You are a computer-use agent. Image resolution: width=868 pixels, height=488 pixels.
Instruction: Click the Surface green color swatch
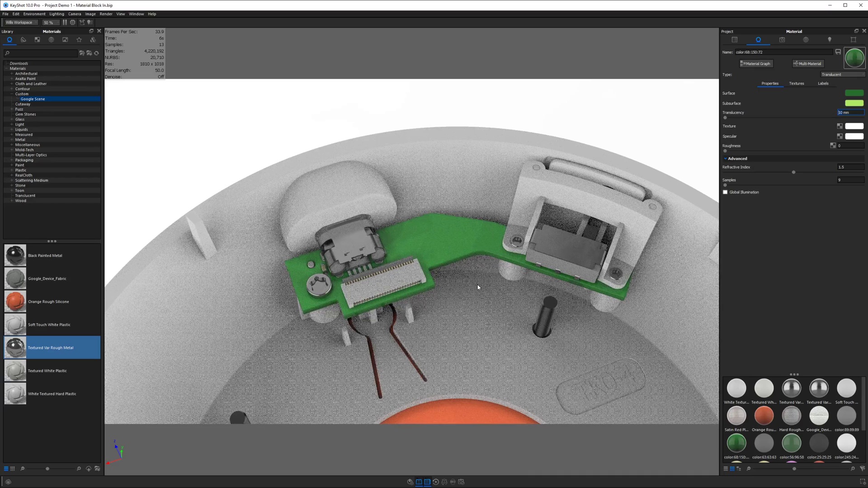854,93
